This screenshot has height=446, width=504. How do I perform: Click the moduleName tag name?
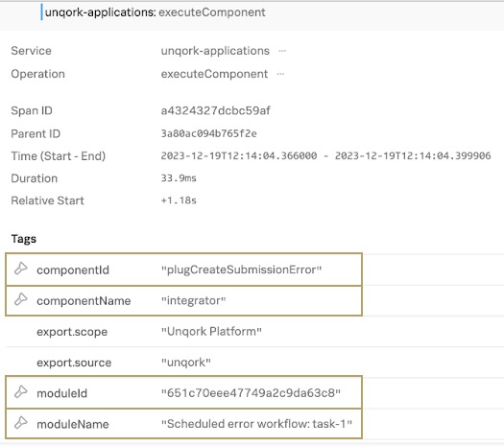73,424
